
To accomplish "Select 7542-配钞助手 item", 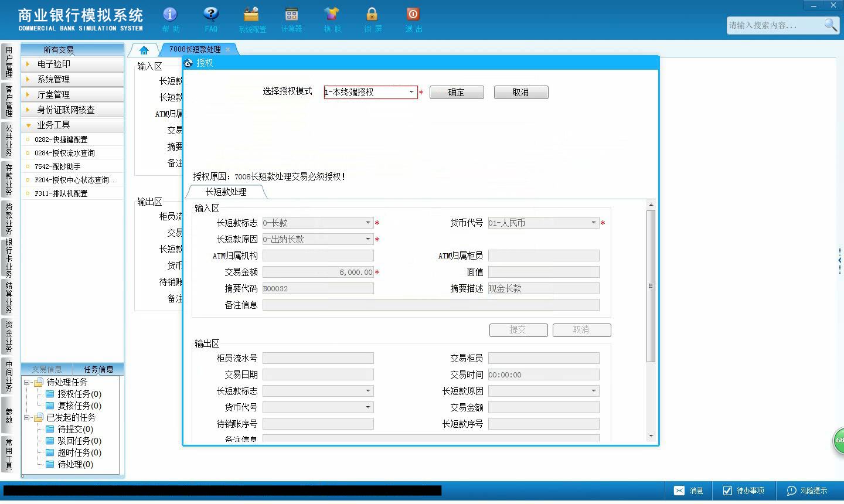I will pos(57,166).
